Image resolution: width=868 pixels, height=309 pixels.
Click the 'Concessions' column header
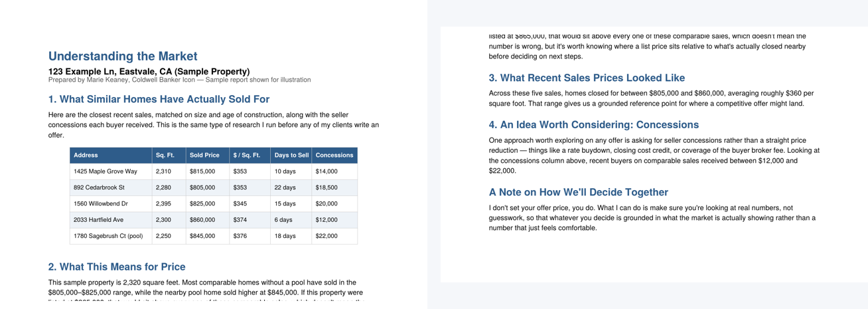[334, 155]
